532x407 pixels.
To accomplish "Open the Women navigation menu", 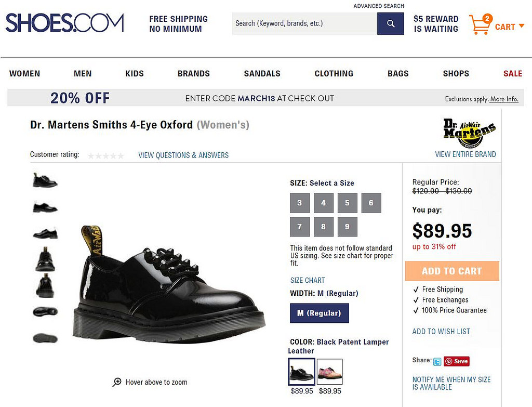I will click(24, 73).
